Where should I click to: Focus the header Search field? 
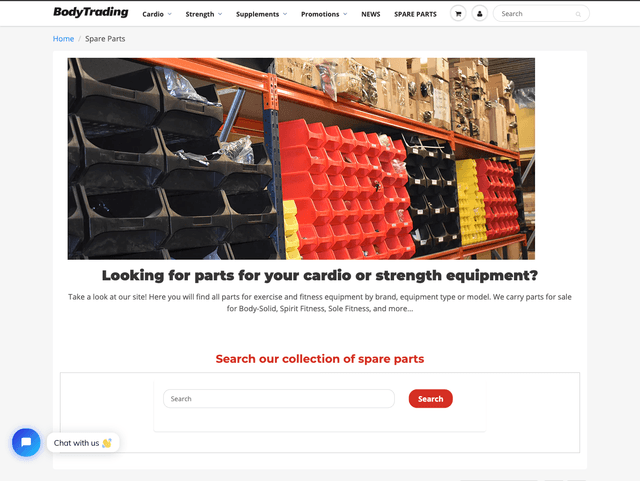pyautogui.click(x=541, y=13)
